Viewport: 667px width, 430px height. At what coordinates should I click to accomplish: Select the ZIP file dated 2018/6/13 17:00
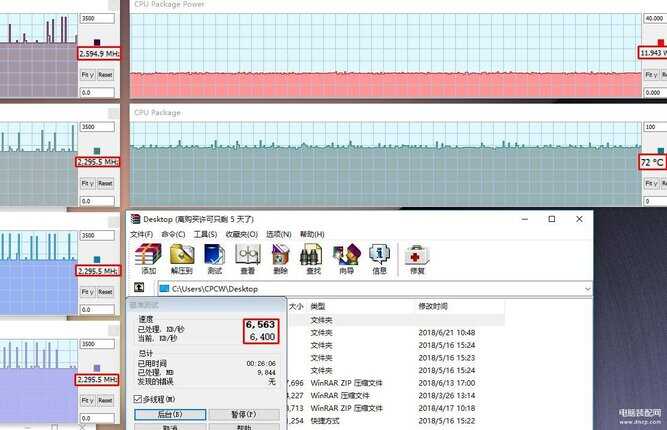(x=396, y=383)
